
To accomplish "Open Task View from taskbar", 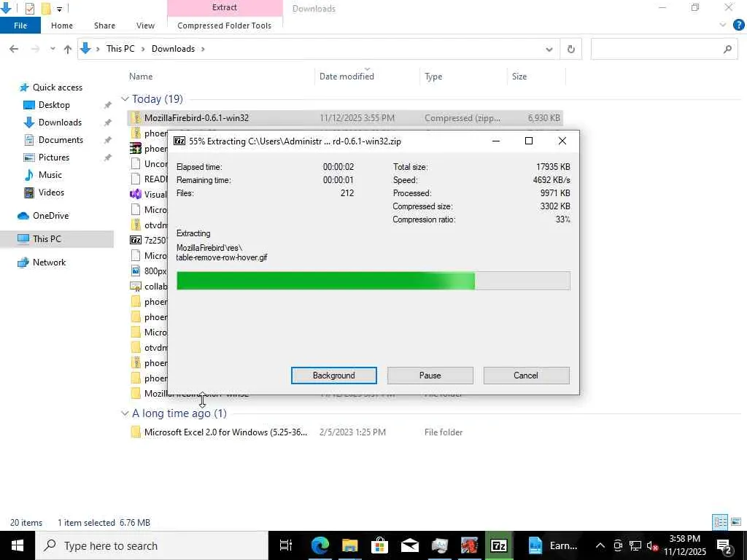I will click(286, 545).
